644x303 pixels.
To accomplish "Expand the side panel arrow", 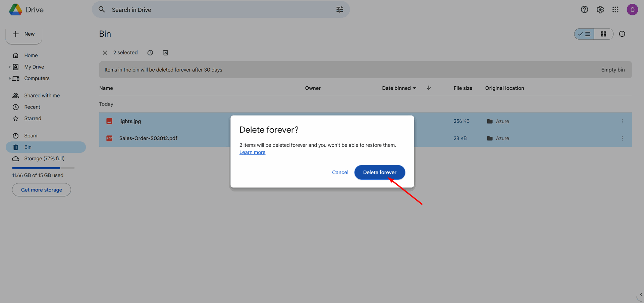I will (641, 295).
